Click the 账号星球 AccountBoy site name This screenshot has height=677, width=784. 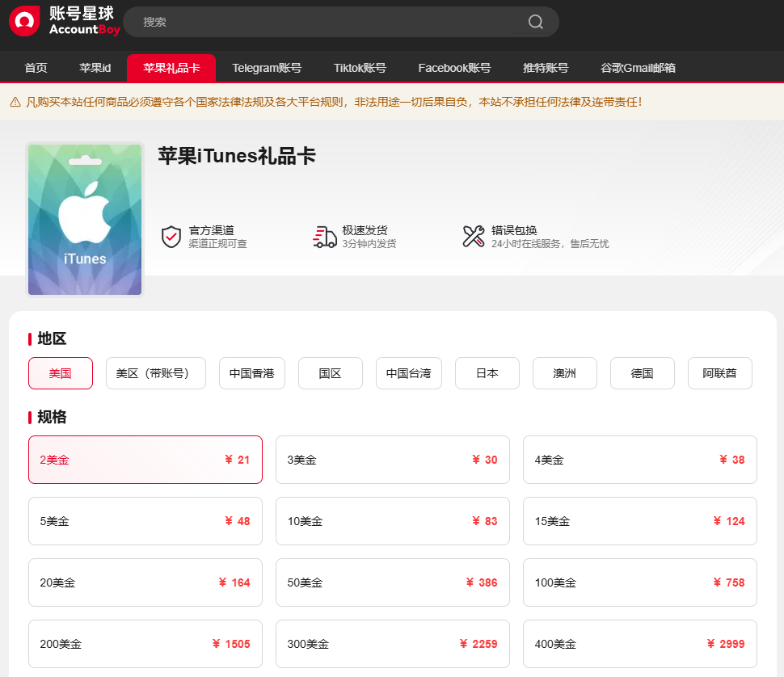click(85, 21)
